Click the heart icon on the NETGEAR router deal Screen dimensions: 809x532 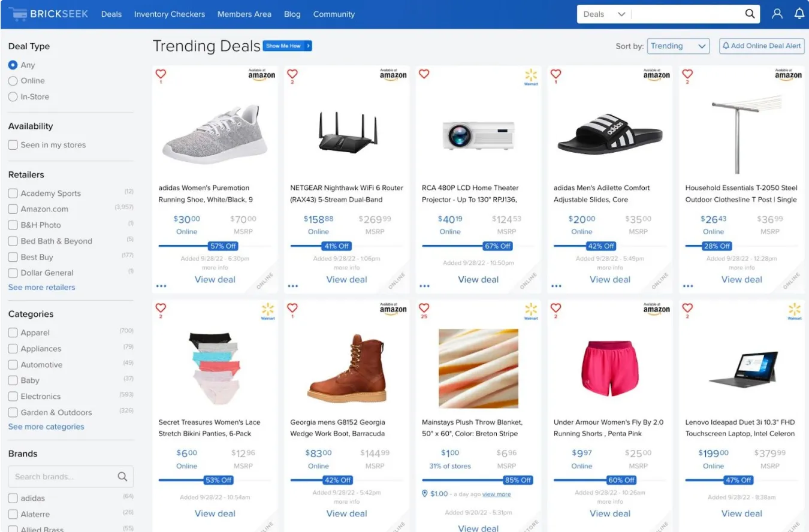(x=292, y=74)
